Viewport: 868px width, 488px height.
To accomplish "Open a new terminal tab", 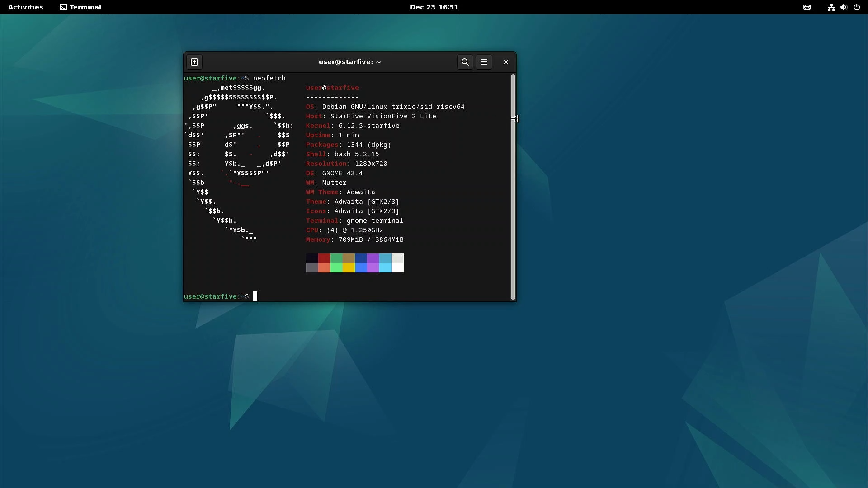I will 194,62.
